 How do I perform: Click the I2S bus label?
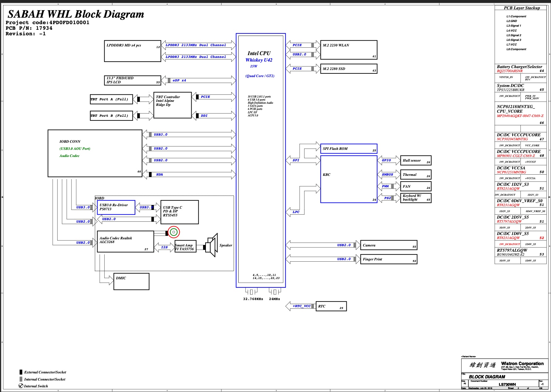pyautogui.click(x=164, y=247)
